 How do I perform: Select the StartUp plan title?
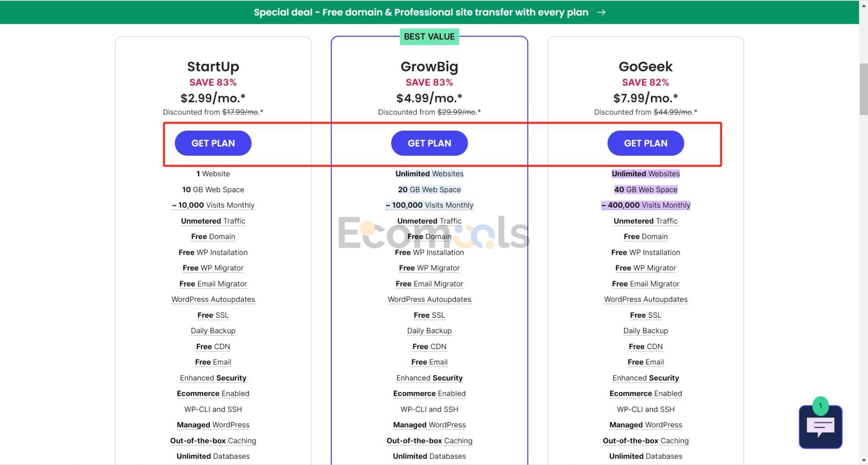[213, 66]
